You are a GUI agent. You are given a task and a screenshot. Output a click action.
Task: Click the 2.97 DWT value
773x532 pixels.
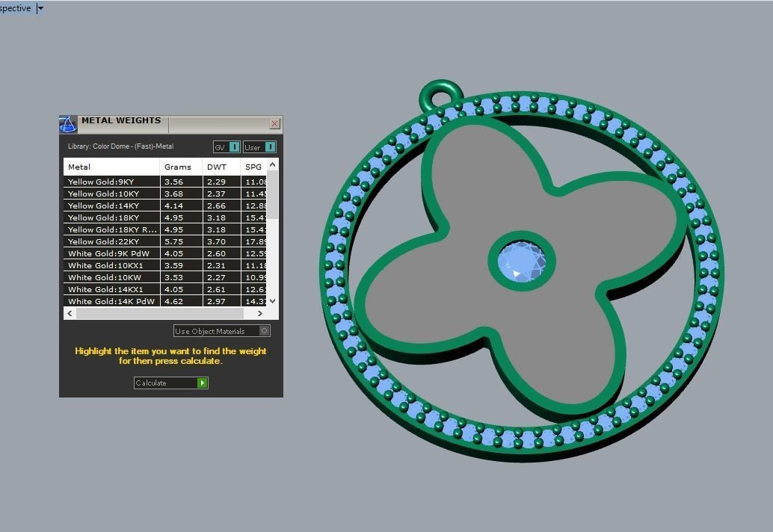(x=216, y=301)
